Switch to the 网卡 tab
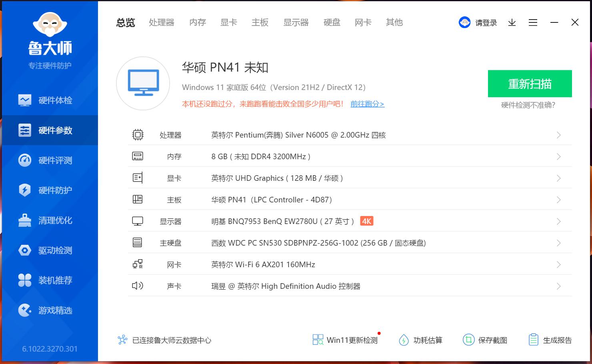The width and height of the screenshot is (592, 364). pyautogui.click(x=362, y=22)
